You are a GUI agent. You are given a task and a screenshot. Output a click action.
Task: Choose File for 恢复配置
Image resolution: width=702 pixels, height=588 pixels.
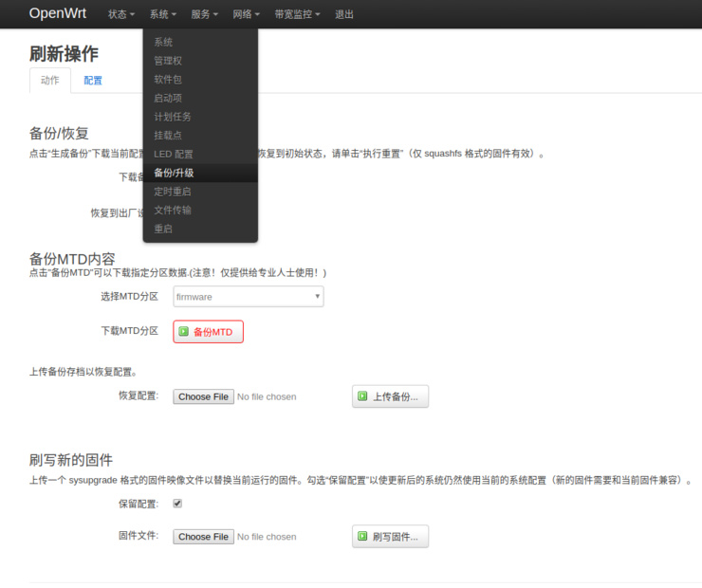point(203,396)
